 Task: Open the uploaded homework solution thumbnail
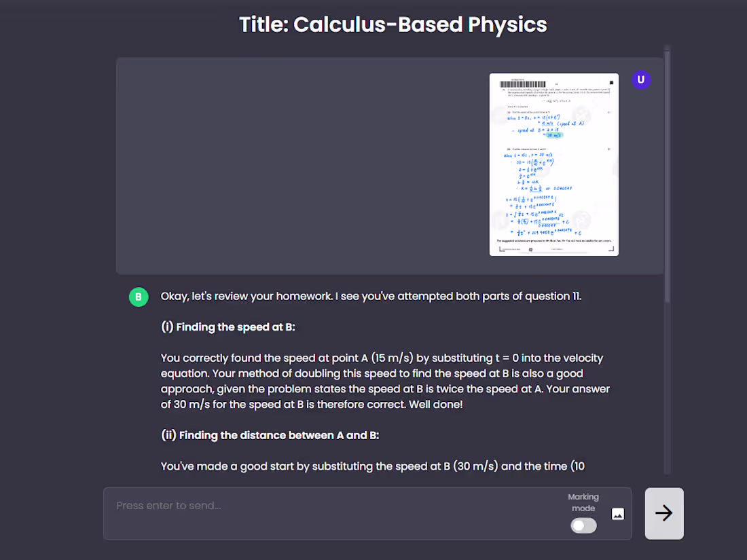553,165
